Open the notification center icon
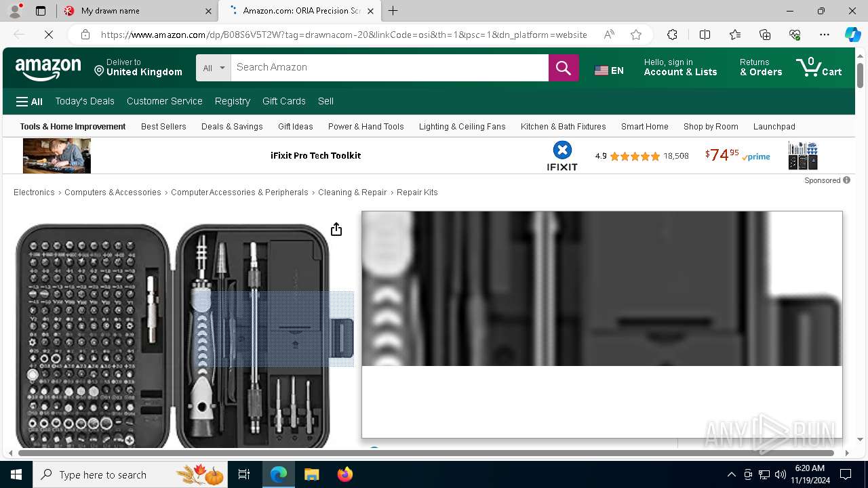 coord(846,474)
